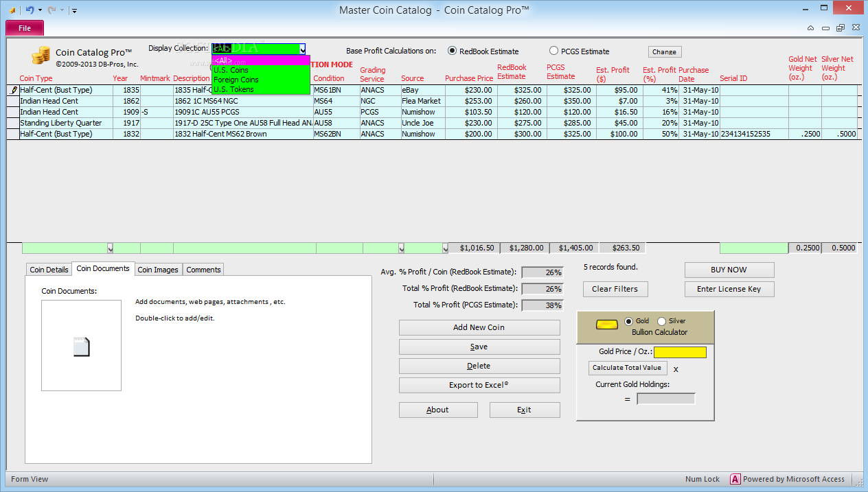Click the Total % Profit (PCGS Estimate) value box
This screenshot has width=868, height=492.
(x=542, y=305)
